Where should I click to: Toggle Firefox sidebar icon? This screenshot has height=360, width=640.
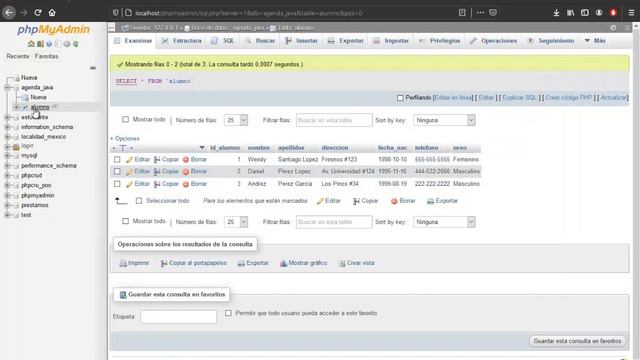584,13
